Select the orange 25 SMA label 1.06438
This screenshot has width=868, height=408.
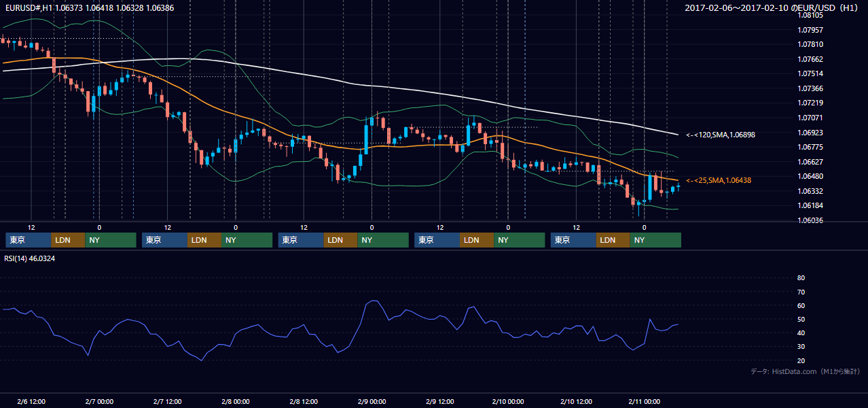point(719,180)
